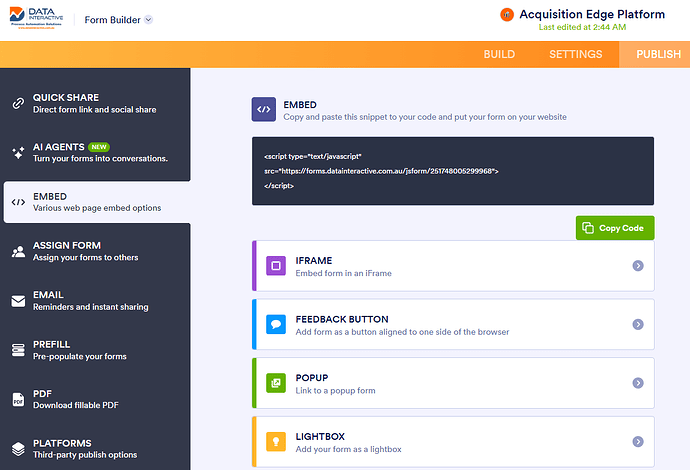
Task: Switch to the SETTINGS tab
Action: [576, 54]
